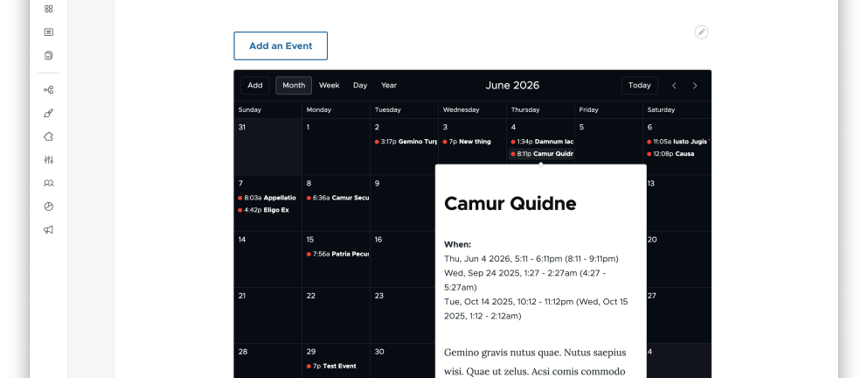Screen dimensions: 868x378
Task: Switch to Month view
Action: (294, 86)
